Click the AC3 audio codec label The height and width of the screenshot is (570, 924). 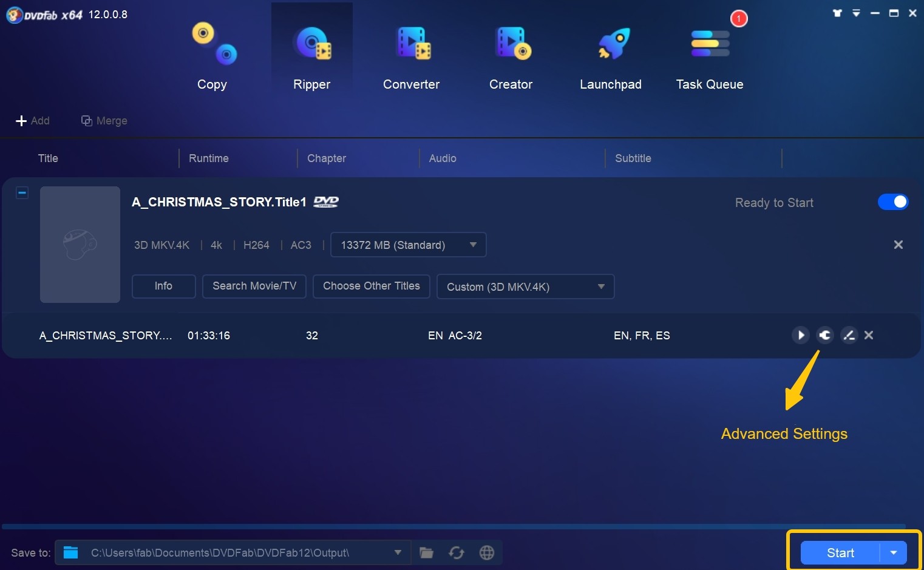[x=301, y=245]
